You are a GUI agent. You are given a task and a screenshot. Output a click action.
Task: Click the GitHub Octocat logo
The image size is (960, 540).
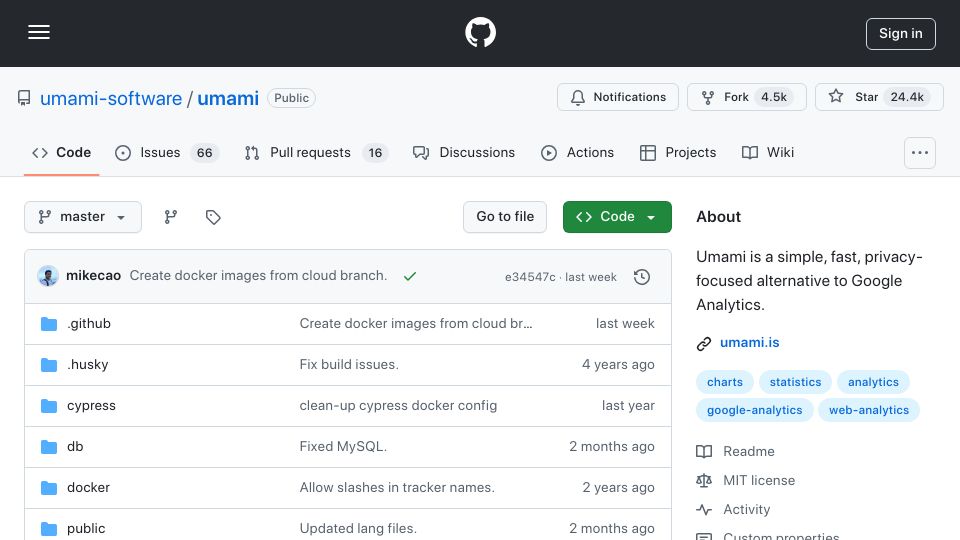coord(480,32)
